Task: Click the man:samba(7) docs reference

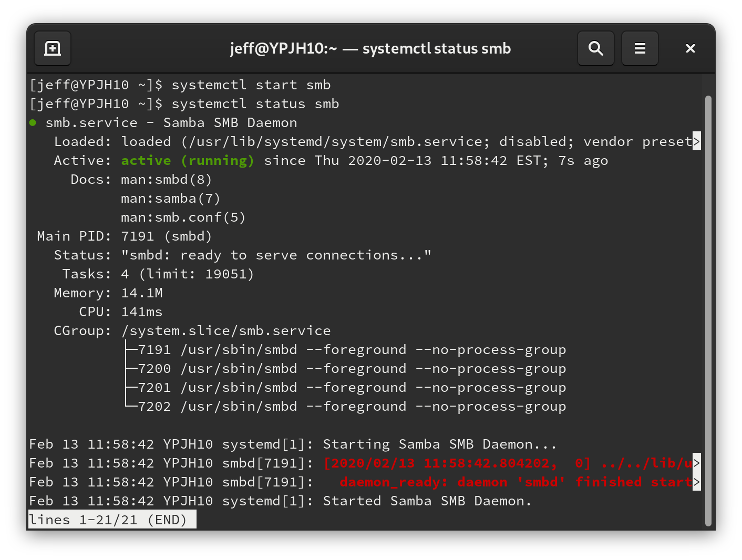Action: pos(170,199)
